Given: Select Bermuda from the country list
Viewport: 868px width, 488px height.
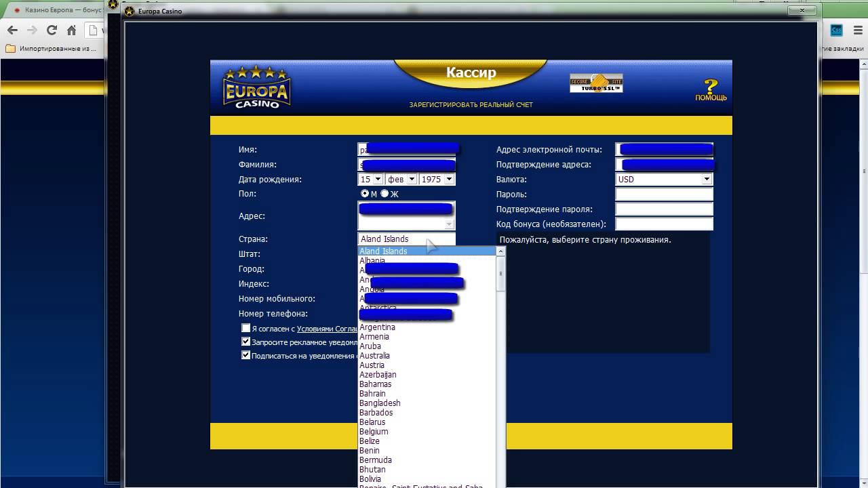Looking at the screenshot, I should [428, 460].
